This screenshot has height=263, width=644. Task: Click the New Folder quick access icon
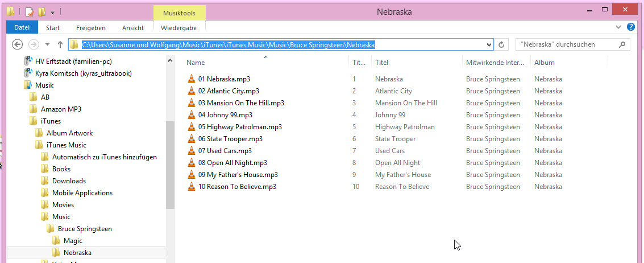coord(41,11)
